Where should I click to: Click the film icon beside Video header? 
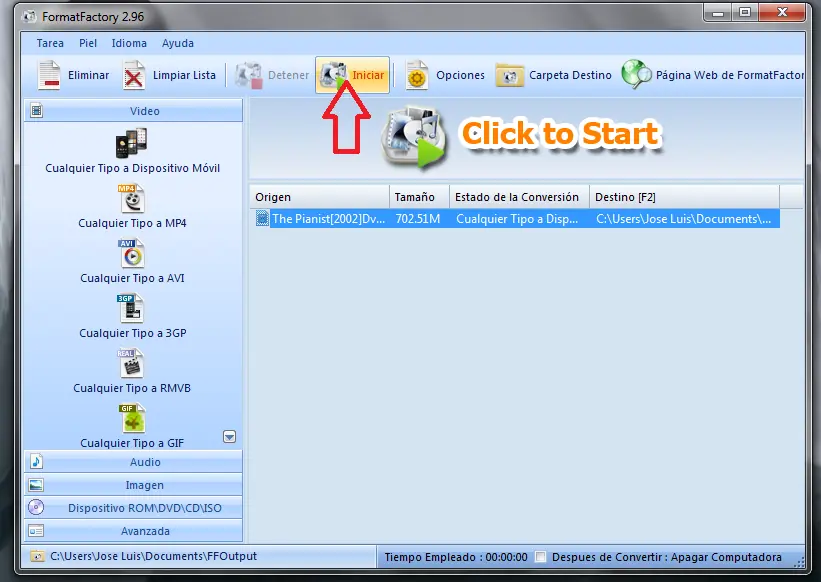(x=36, y=111)
